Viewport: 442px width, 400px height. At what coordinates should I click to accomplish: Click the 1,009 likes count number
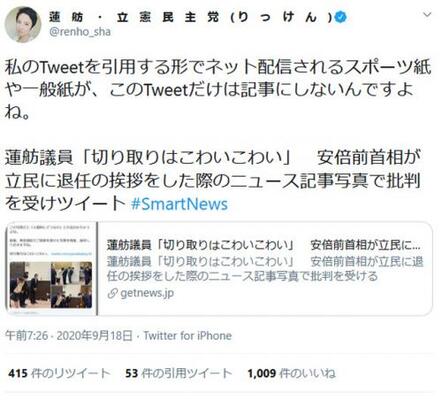(262, 373)
